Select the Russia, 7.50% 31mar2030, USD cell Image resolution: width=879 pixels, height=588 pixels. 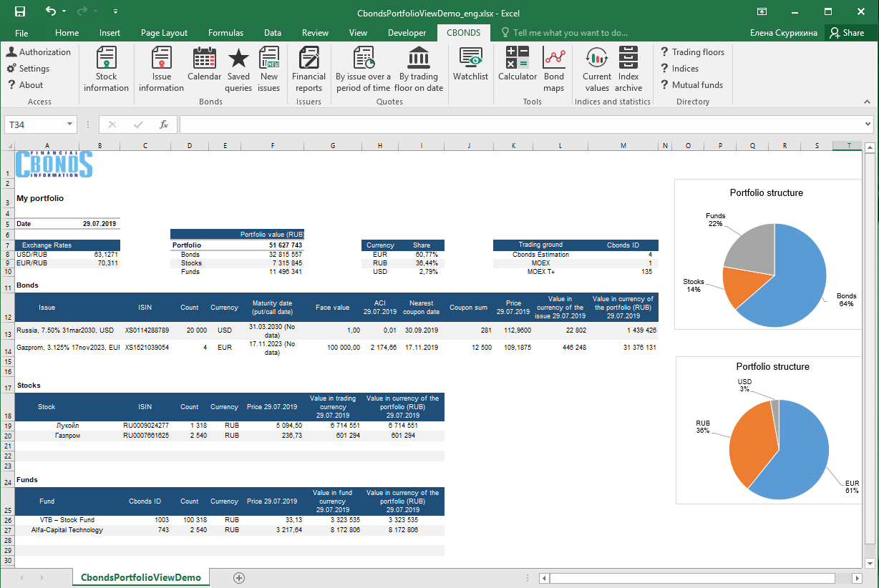coord(67,330)
